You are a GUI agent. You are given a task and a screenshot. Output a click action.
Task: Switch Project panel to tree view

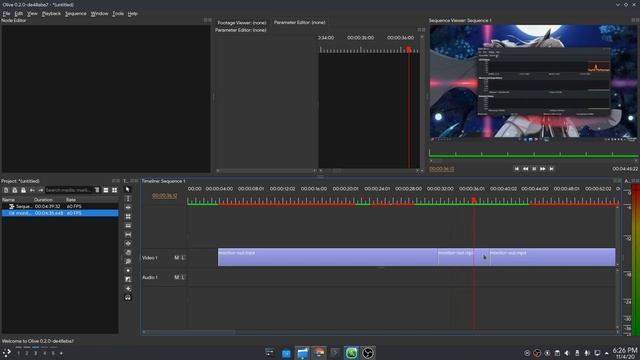97,190
